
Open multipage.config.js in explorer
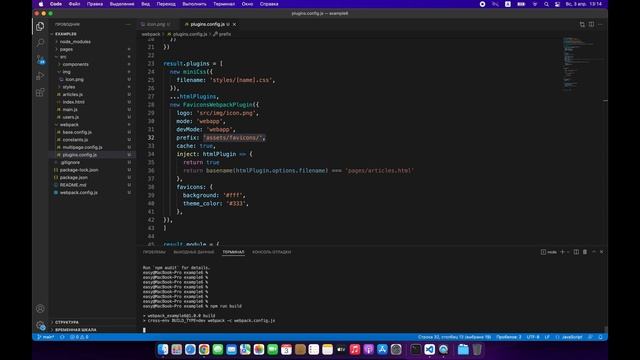coord(82,147)
